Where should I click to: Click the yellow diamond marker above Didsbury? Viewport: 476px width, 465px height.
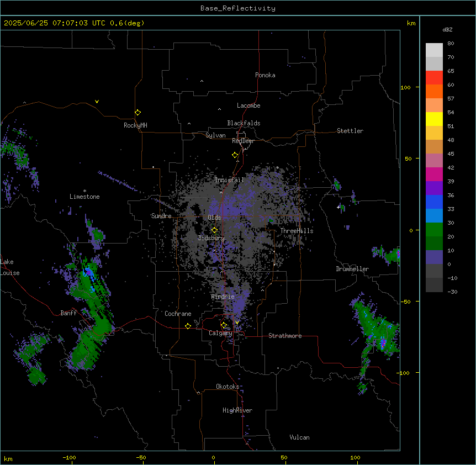[214, 230]
